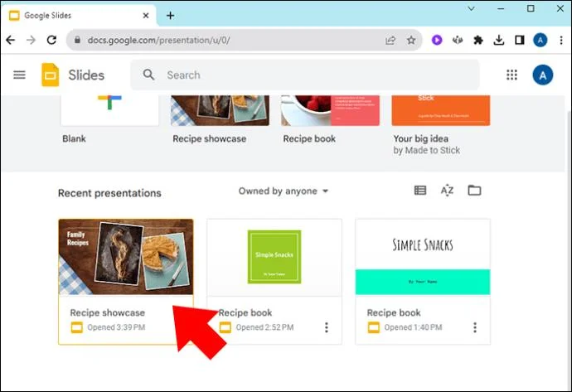Choose the Recipe showcase template

[x=220, y=110]
